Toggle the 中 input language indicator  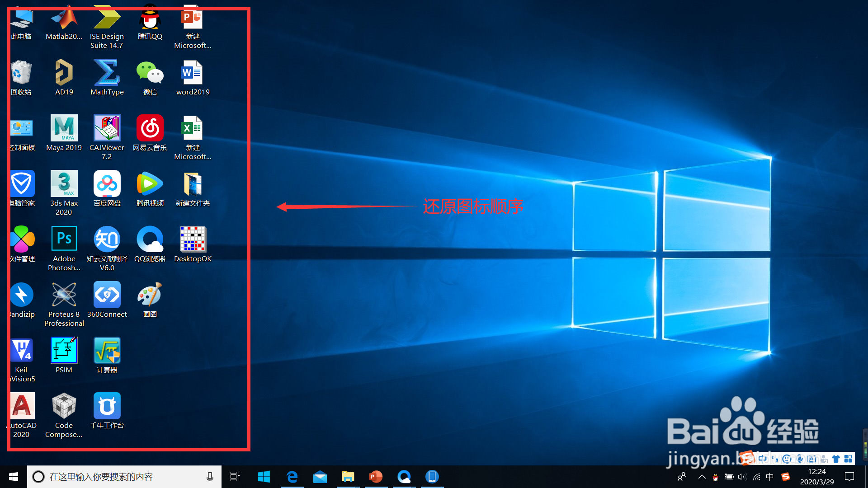pos(770,477)
